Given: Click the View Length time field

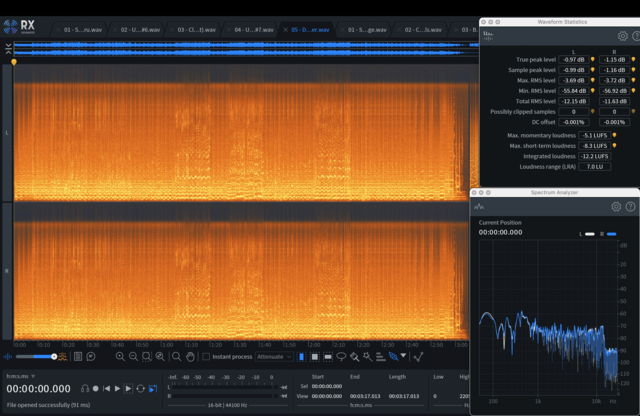Looking at the screenshot, I should pyautogui.click(x=404, y=396).
